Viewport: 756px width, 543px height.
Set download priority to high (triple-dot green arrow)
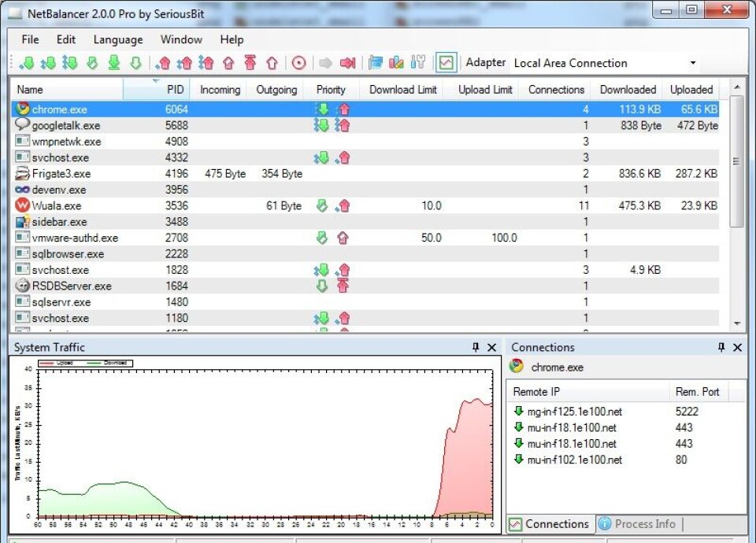[x=70, y=63]
